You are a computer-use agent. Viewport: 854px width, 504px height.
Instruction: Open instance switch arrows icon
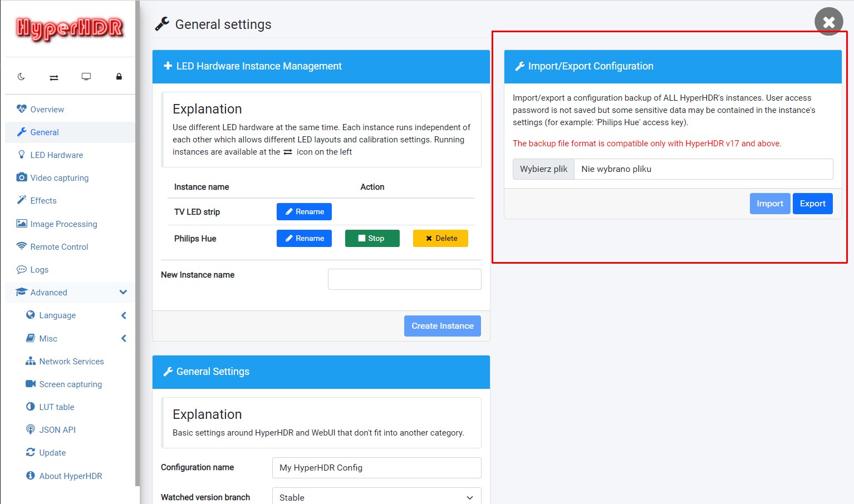[54, 77]
